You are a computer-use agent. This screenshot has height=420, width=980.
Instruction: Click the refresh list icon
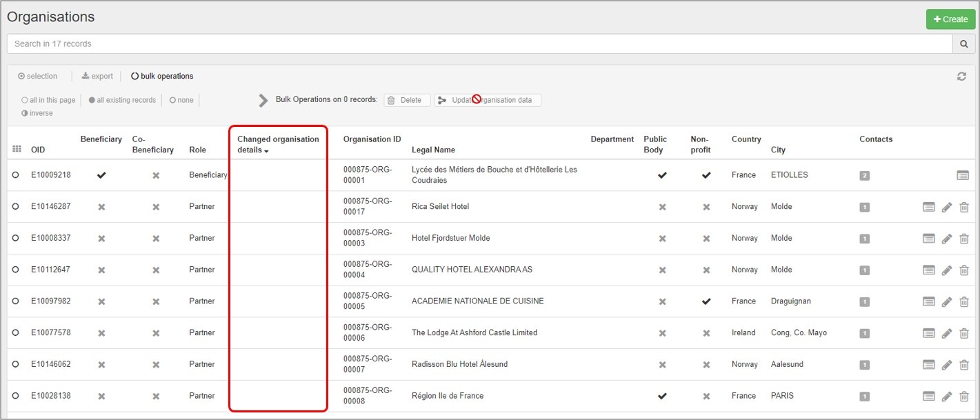[961, 77]
